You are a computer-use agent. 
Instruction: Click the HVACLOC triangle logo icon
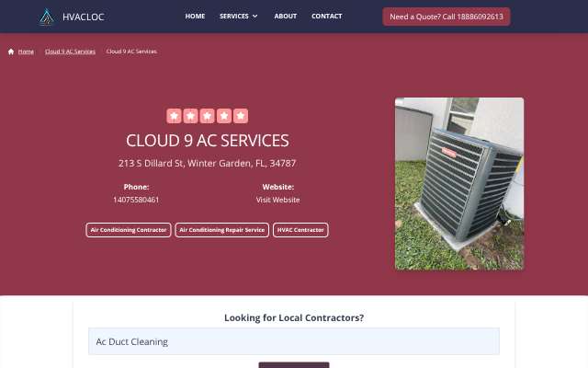pyautogui.click(x=47, y=17)
